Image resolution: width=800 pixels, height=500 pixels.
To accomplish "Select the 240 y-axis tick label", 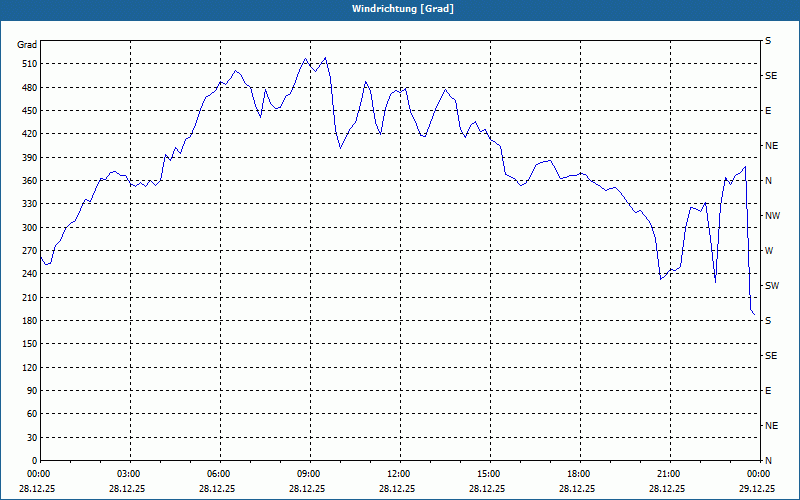I will 30,274.
